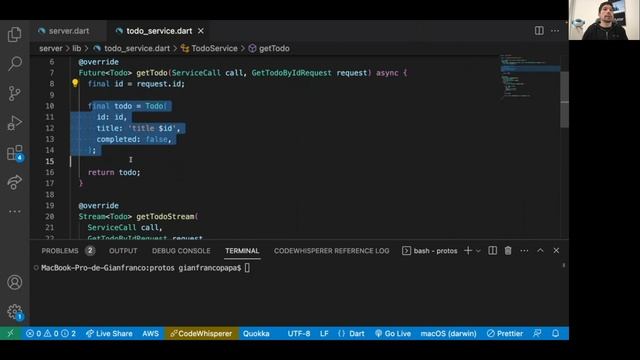Start Go Live server
This screenshot has width=640, height=360.
click(393, 333)
